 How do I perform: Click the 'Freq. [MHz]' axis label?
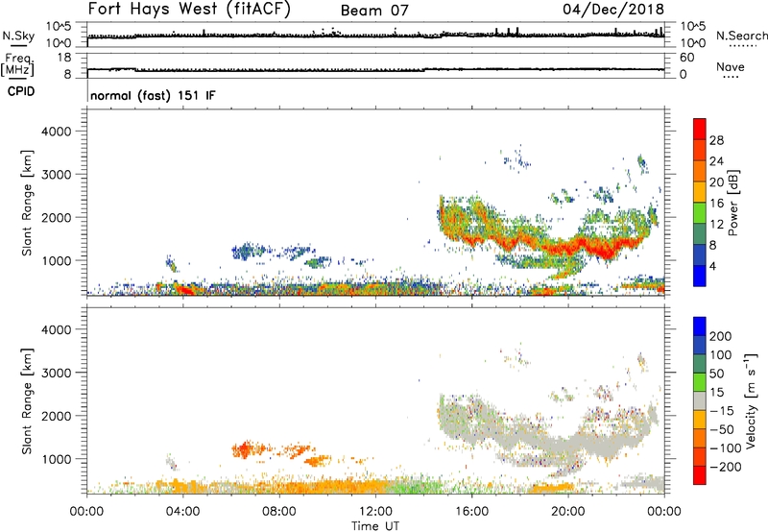(x=17, y=64)
